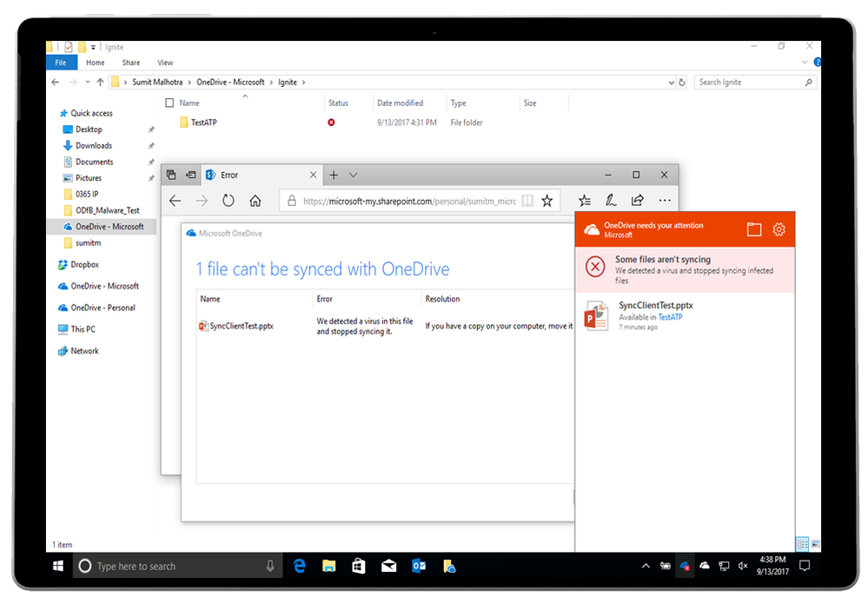The height and width of the screenshot is (605, 868).
Task: Switch Explorer to large icons view
Action: [815, 544]
